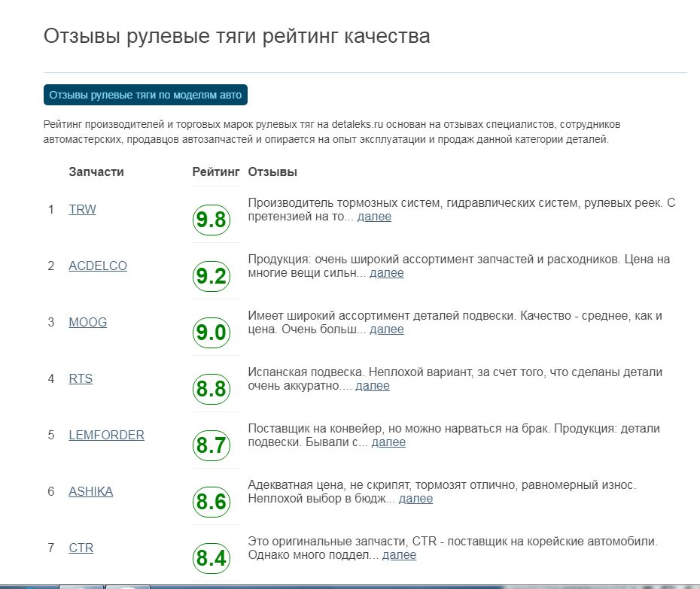Click the 9.8 rating badge for TRW
700x589 pixels.
(x=212, y=220)
